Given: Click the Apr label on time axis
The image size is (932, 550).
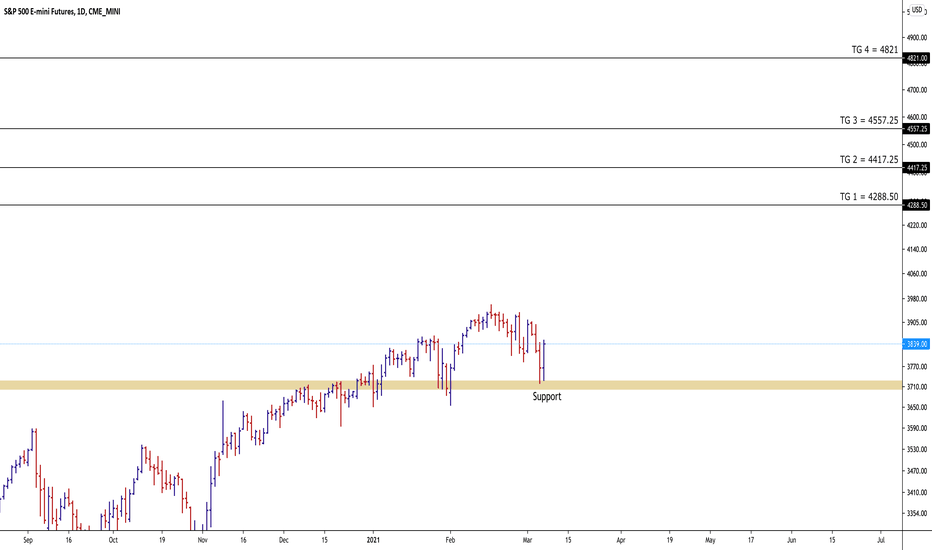Looking at the screenshot, I should (621, 540).
